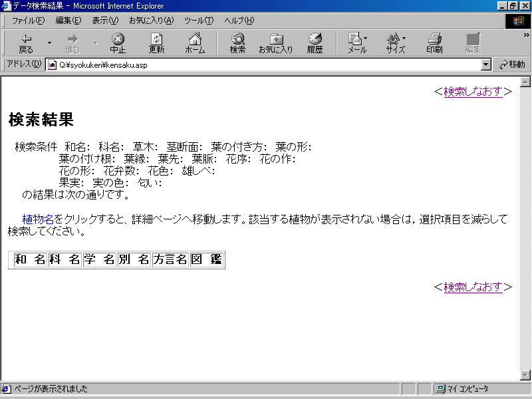Viewport: 532px width, 399px height.
Task: Click the アドレス(D) label
Action: pyautogui.click(x=24, y=64)
